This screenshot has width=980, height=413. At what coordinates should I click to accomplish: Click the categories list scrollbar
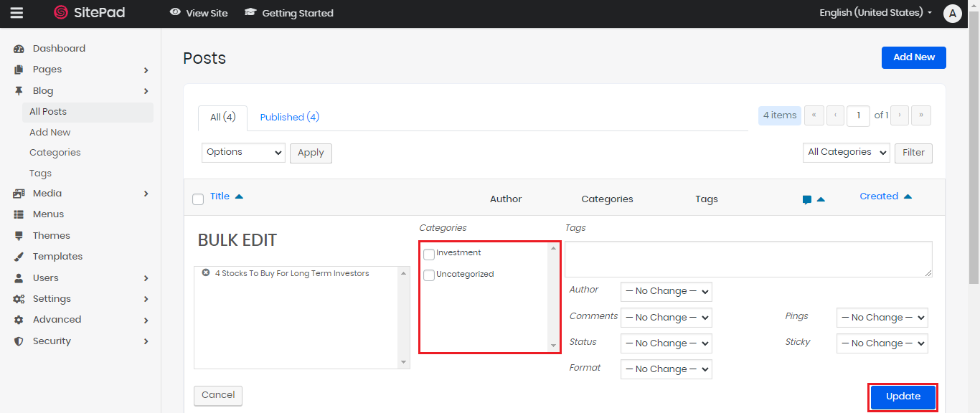(x=552, y=298)
